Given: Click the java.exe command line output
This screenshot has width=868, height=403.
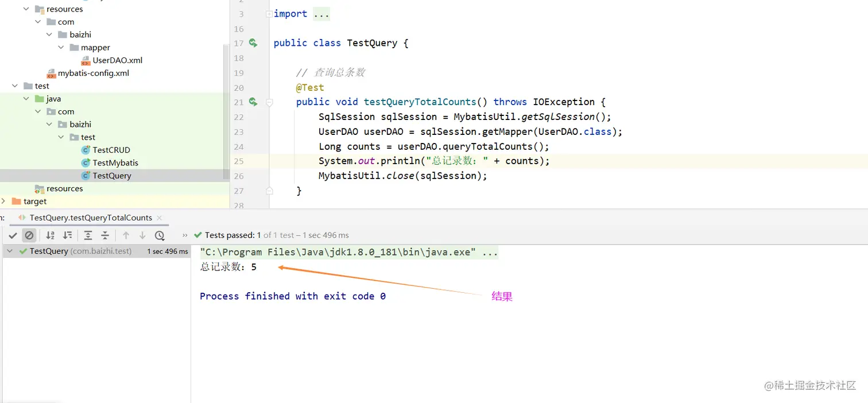Looking at the screenshot, I should (x=349, y=253).
